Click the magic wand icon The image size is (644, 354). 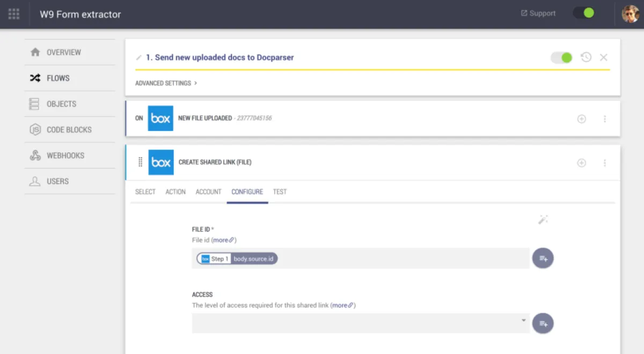coord(543,219)
